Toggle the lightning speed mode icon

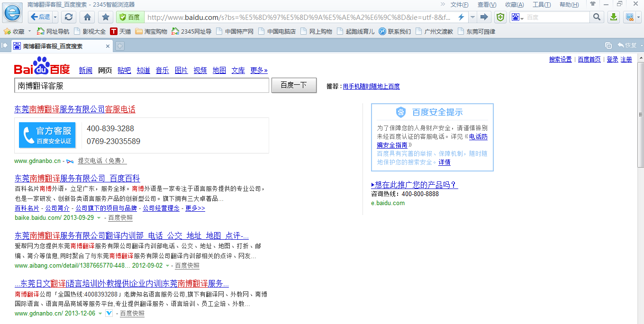click(461, 17)
